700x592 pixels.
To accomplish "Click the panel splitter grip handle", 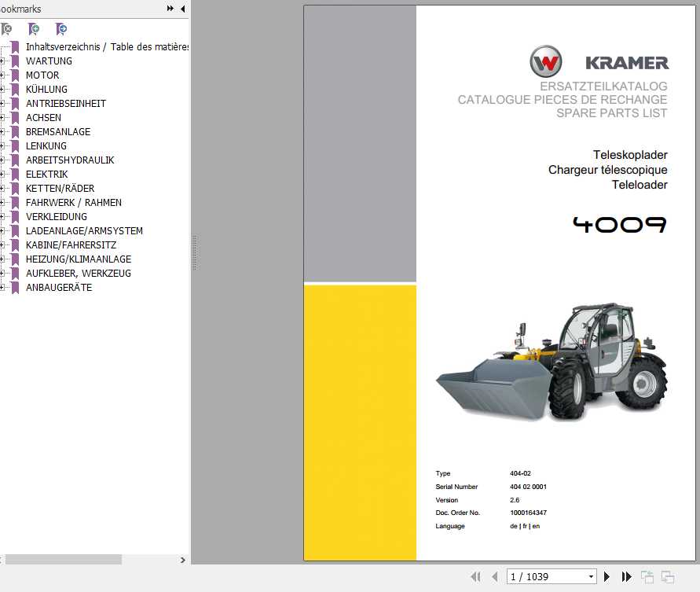I will [194, 253].
